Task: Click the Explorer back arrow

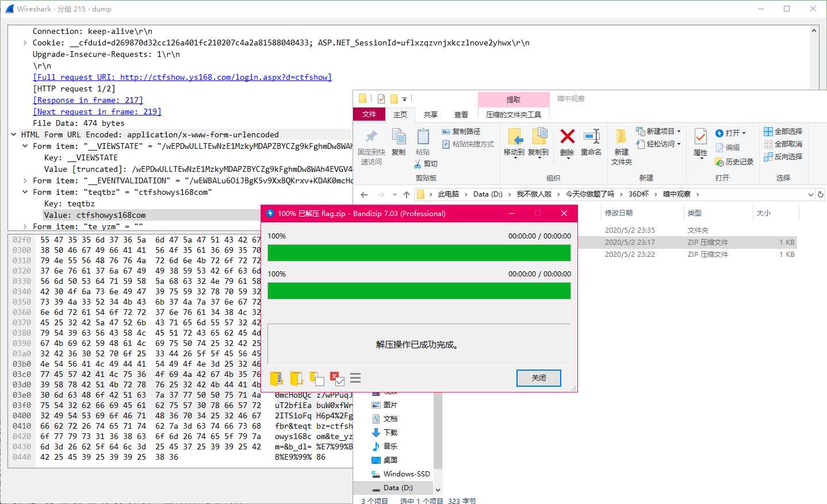Action: [x=364, y=194]
